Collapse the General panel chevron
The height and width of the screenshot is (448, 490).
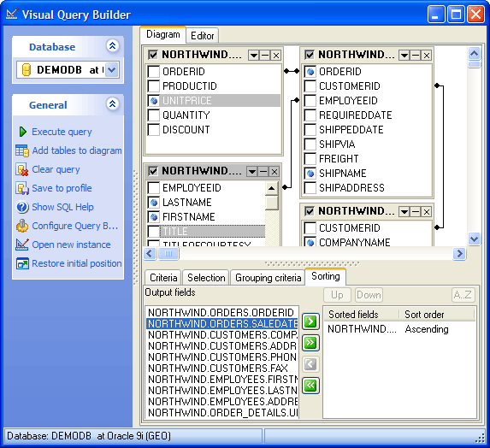pos(112,103)
